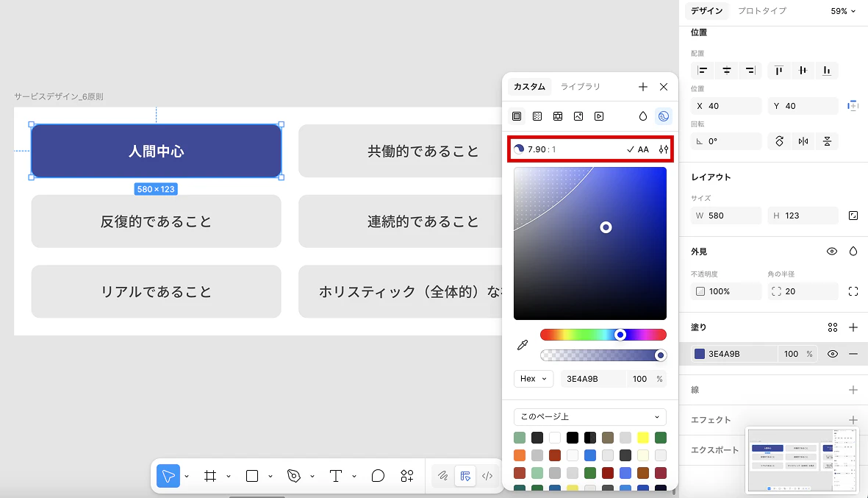Select the Move tool in toolbar
The image size is (868, 498).
(168, 476)
